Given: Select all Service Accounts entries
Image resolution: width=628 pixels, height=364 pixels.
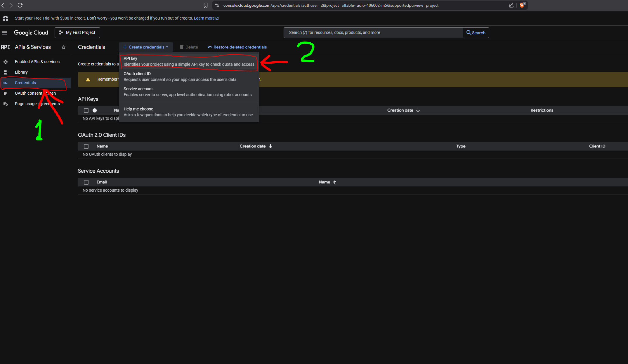Looking at the screenshot, I should coord(86,182).
